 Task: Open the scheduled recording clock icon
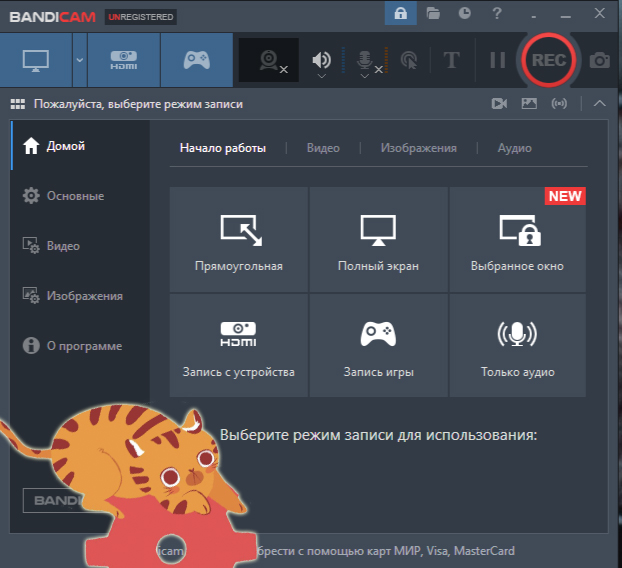[465, 13]
